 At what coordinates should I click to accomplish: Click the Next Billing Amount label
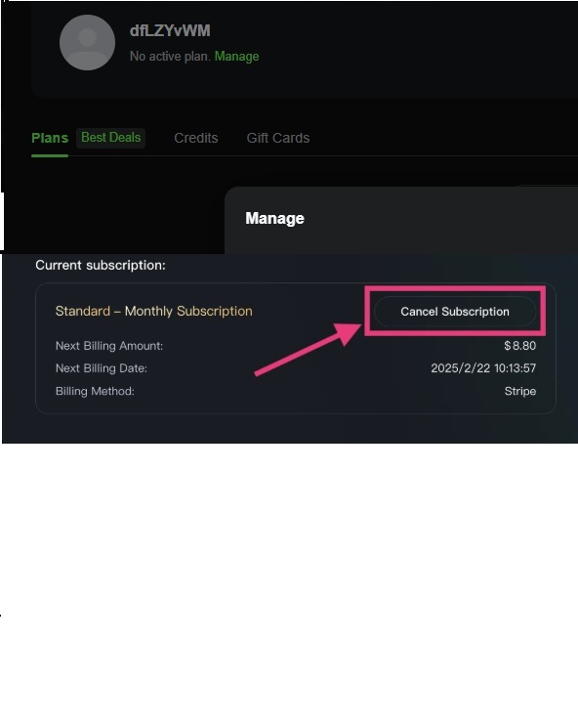tap(109, 345)
